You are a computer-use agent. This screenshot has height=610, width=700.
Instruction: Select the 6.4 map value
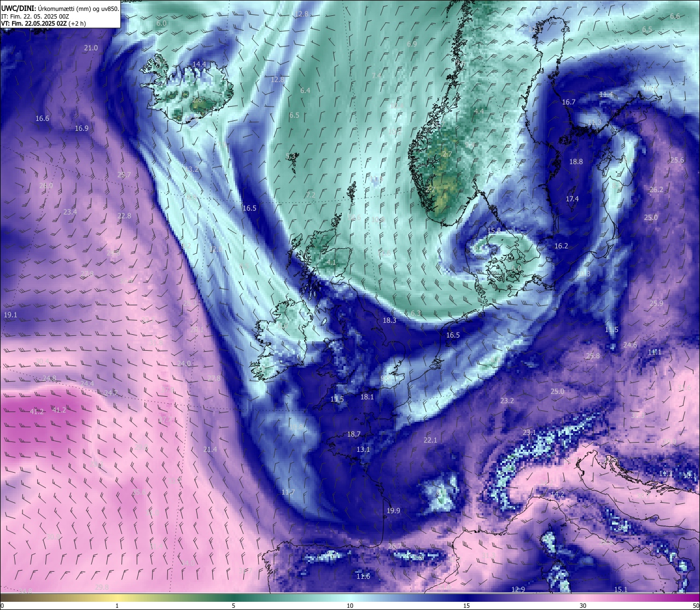[x=305, y=91]
